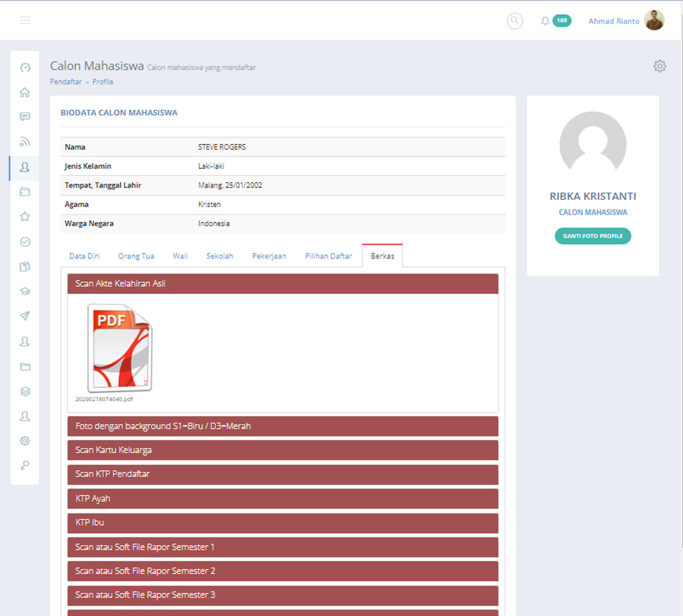Expand Foto dengan background section
Viewport: 683px width, 616px height.
282,426
